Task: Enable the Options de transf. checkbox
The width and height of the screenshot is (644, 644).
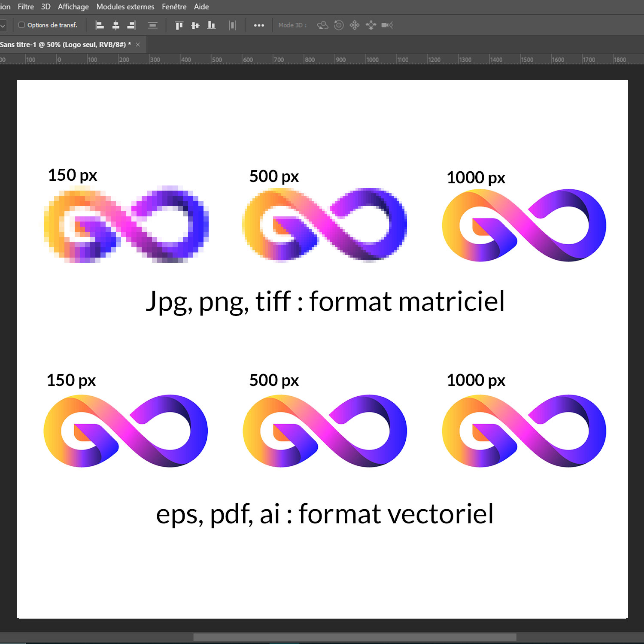Action: [x=21, y=25]
